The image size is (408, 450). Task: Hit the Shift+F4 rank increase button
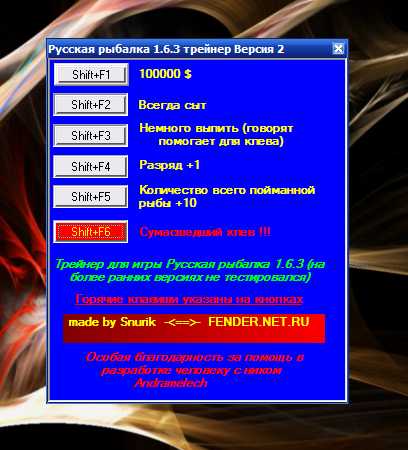point(91,166)
